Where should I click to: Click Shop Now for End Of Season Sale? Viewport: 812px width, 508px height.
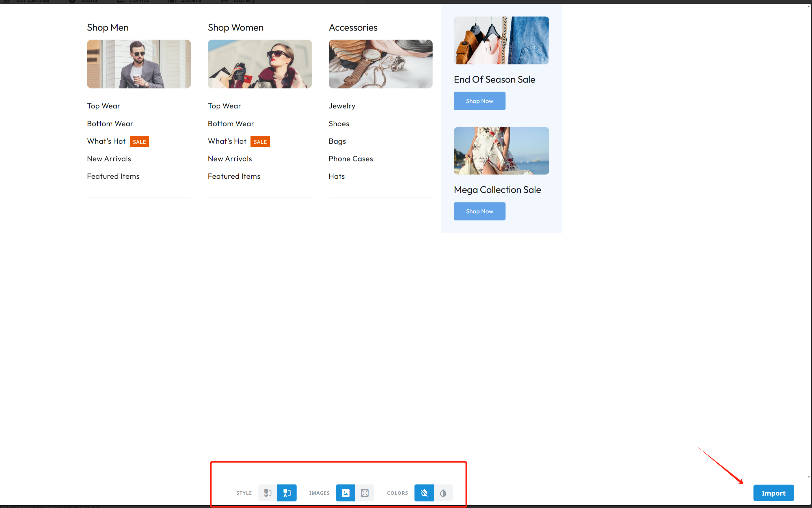coord(479,101)
